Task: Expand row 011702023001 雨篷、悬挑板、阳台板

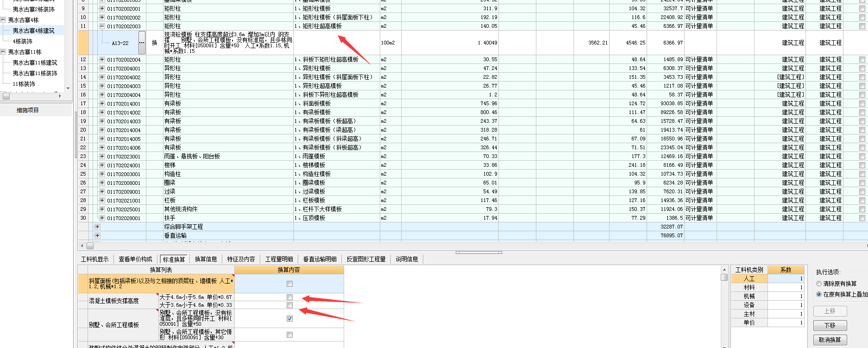Action: click(102, 157)
